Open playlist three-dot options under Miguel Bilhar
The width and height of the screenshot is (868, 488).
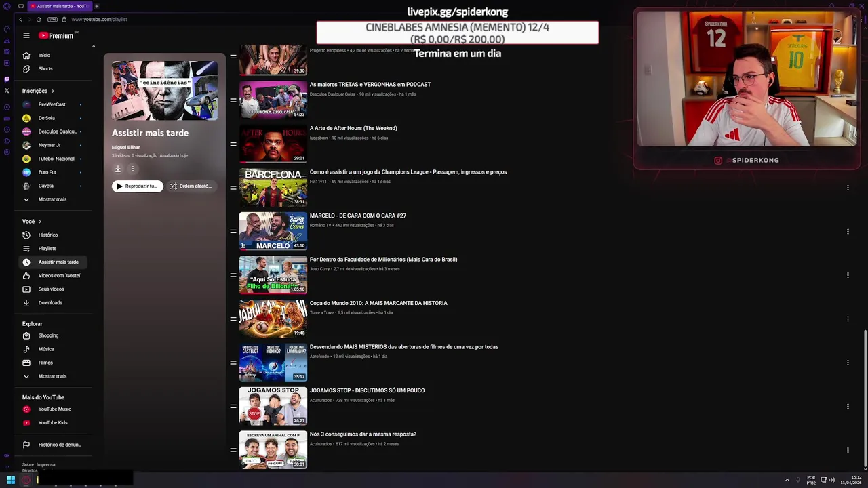tap(132, 169)
